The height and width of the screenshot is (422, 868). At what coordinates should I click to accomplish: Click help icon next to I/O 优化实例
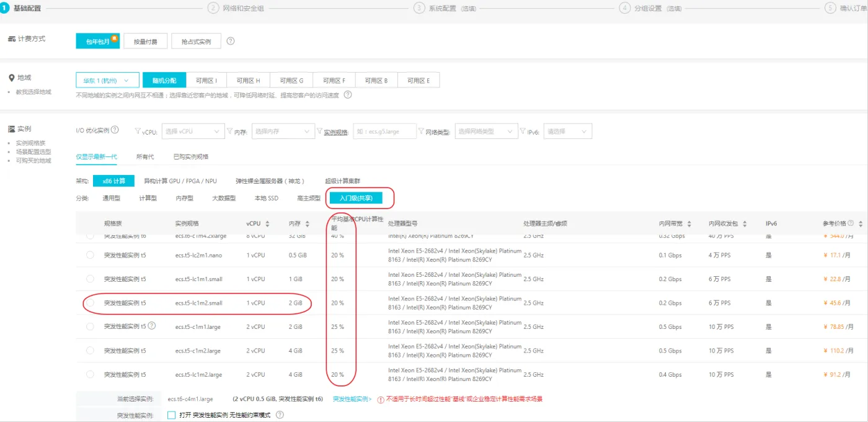115,130
